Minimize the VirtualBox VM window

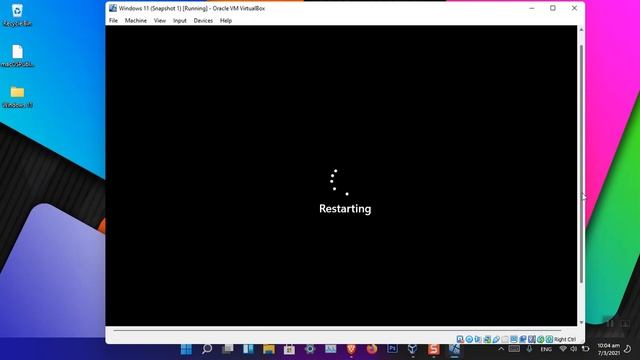pos(531,8)
